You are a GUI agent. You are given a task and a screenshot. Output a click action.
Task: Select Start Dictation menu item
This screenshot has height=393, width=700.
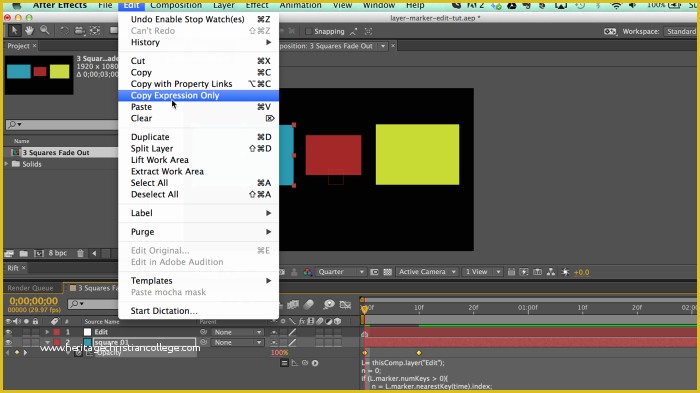[x=198, y=311]
